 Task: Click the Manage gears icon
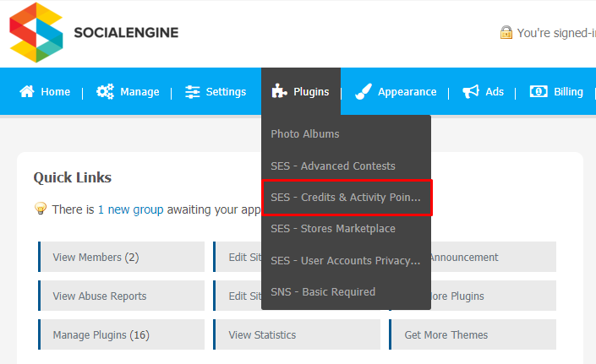(105, 91)
